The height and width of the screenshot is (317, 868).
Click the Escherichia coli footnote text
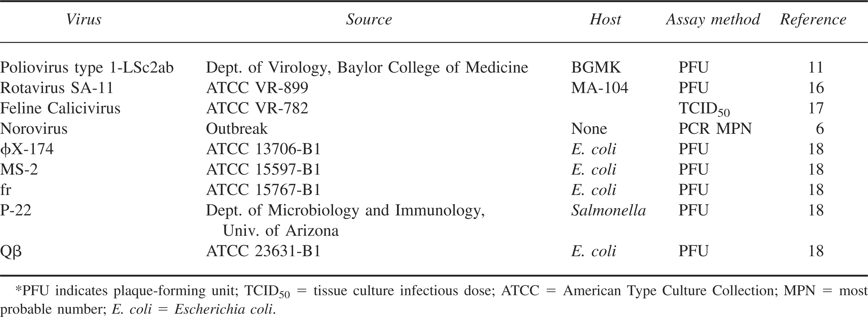[225, 309]
